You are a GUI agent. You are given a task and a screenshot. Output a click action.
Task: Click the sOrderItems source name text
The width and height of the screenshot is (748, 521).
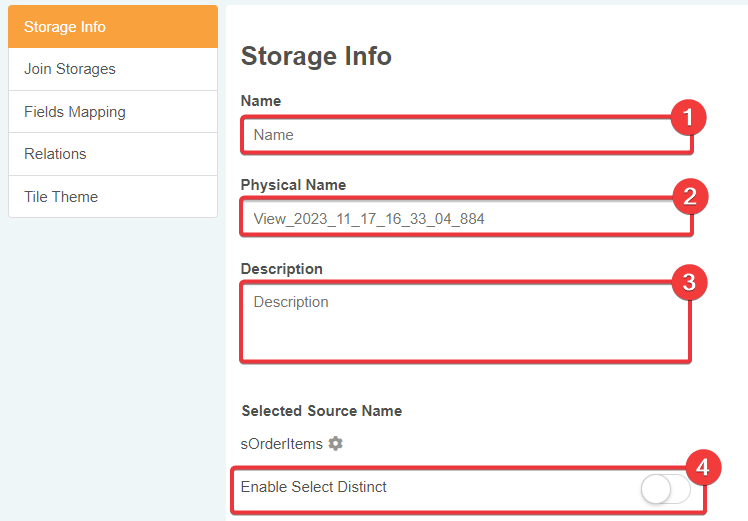click(x=283, y=443)
